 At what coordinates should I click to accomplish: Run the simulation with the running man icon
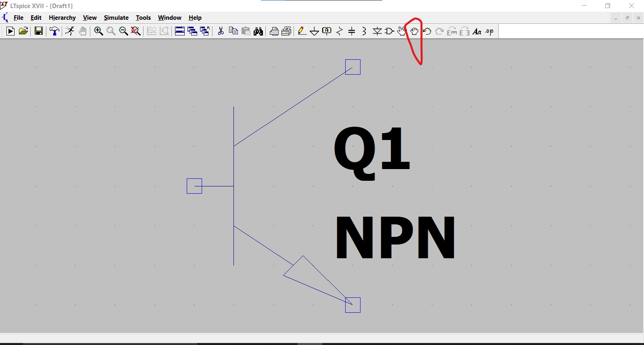pos(70,31)
